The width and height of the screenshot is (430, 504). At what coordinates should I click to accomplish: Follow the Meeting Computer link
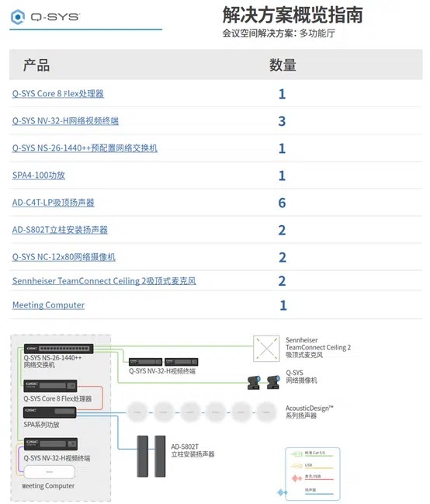point(49,305)
